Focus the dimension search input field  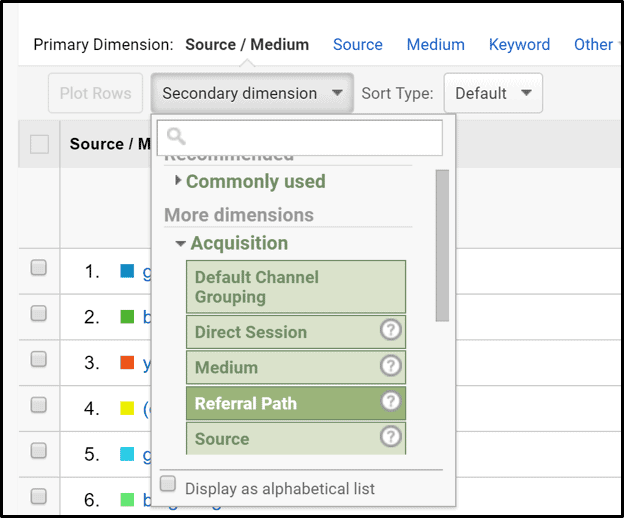coord(300,138)
